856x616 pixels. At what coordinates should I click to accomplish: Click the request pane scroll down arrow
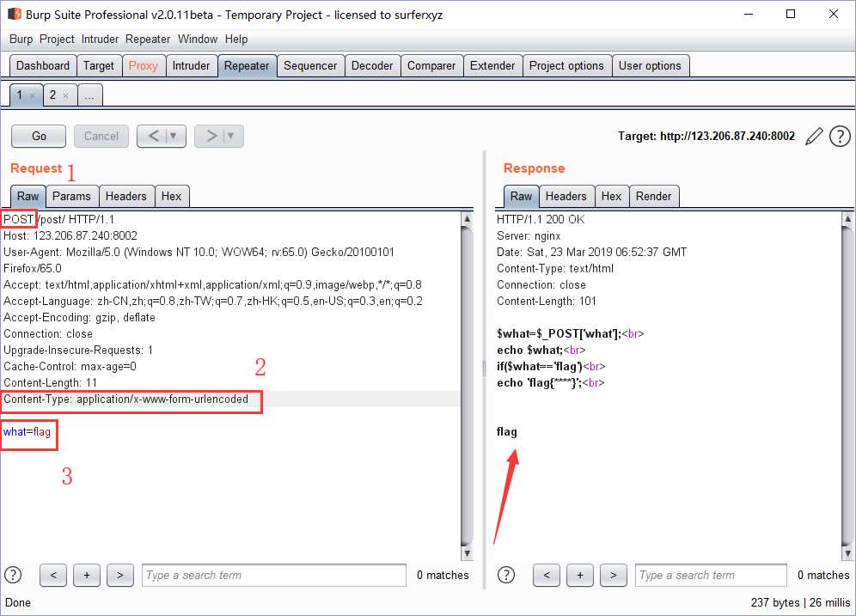[x=467, y=553]
